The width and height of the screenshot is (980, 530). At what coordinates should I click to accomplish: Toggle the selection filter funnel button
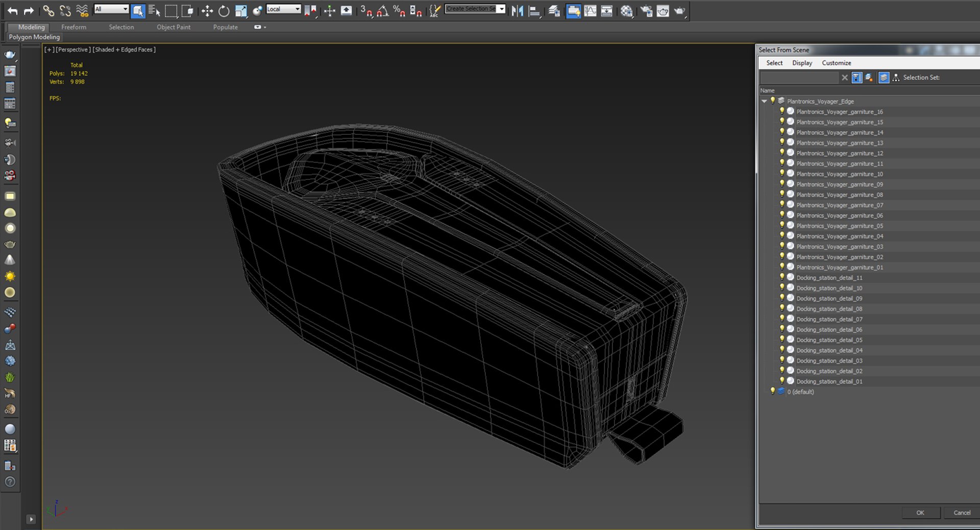pos(857,78)
